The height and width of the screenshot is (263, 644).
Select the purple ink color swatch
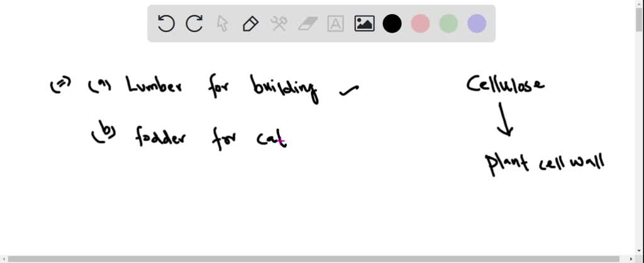477,24
